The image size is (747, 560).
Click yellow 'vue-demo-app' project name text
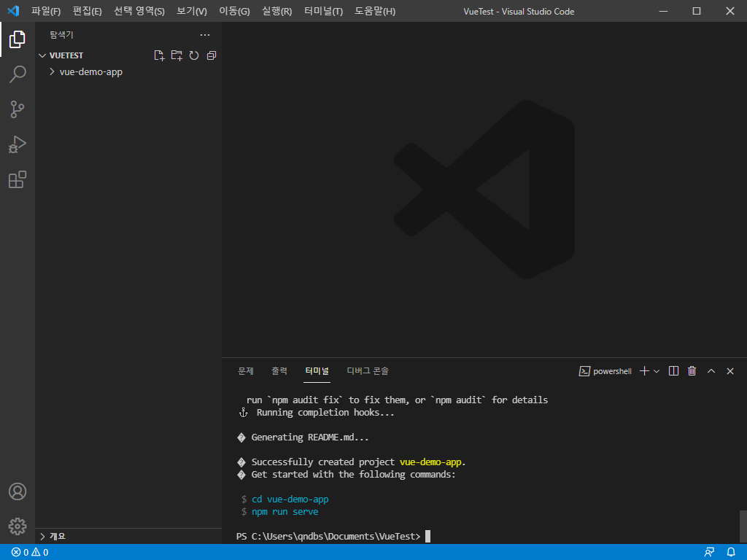(x=430, y=462)
